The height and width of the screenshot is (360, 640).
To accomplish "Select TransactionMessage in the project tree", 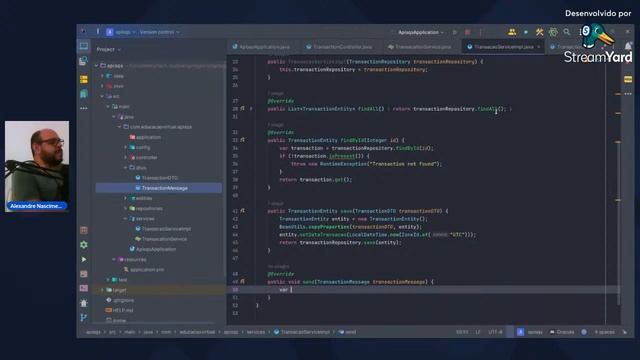I will [x=159, y=188].
